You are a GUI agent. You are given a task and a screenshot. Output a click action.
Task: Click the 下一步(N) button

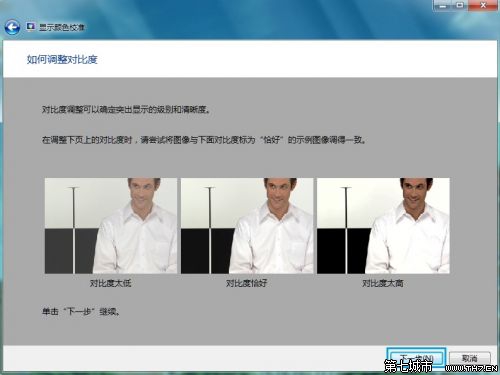[416, 358]
